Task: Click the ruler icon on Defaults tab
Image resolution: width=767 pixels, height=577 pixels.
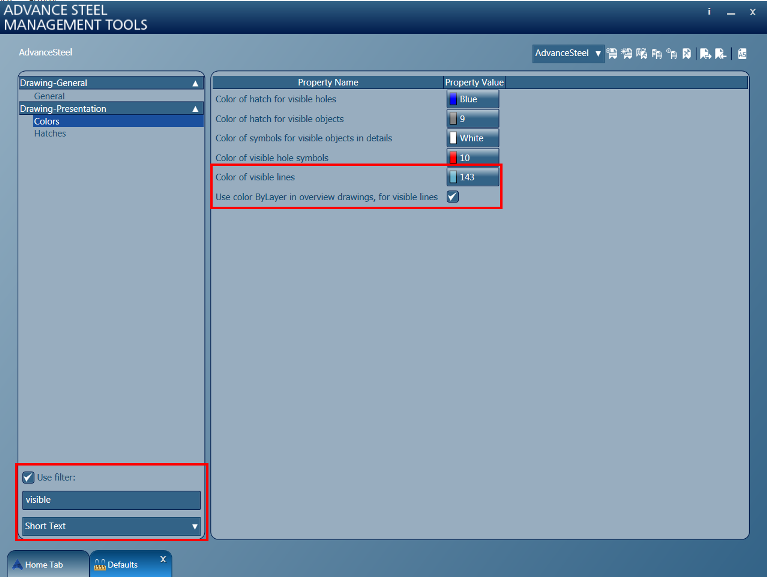Action: 100,565
